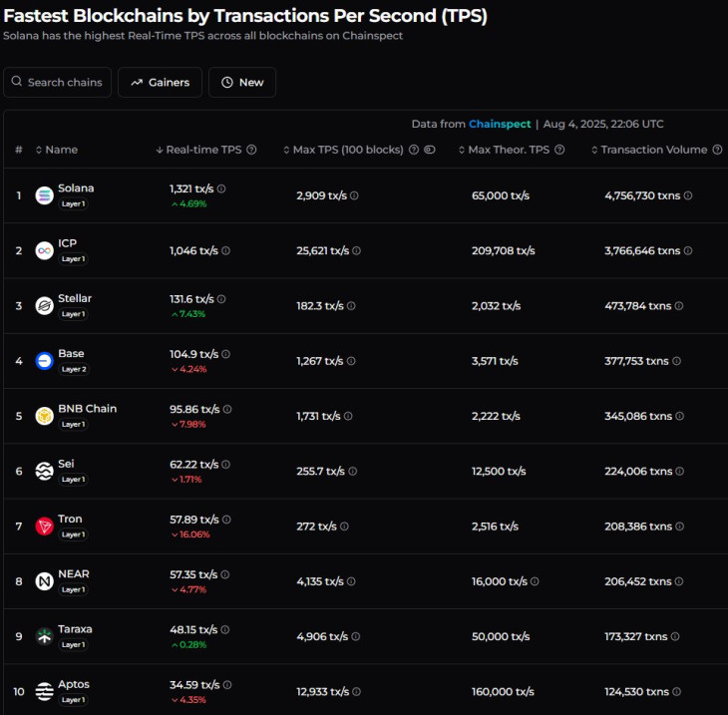This screenshot has height=715, width=728.
Task: Click Aptos's 160,000 tx/s theoretical value
Action: [503, 691]
